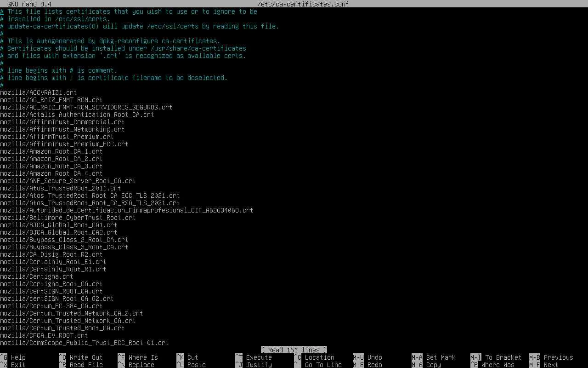Click the Go To Line shortcut
Viewport: 588px width, 368px height.
[x=323, y=365]
